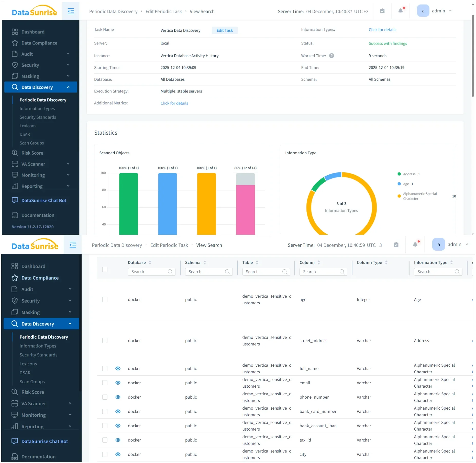Open Additional Metrics details link
The width and height of the screenshot is (476, 463).
(x=174, y=103)
